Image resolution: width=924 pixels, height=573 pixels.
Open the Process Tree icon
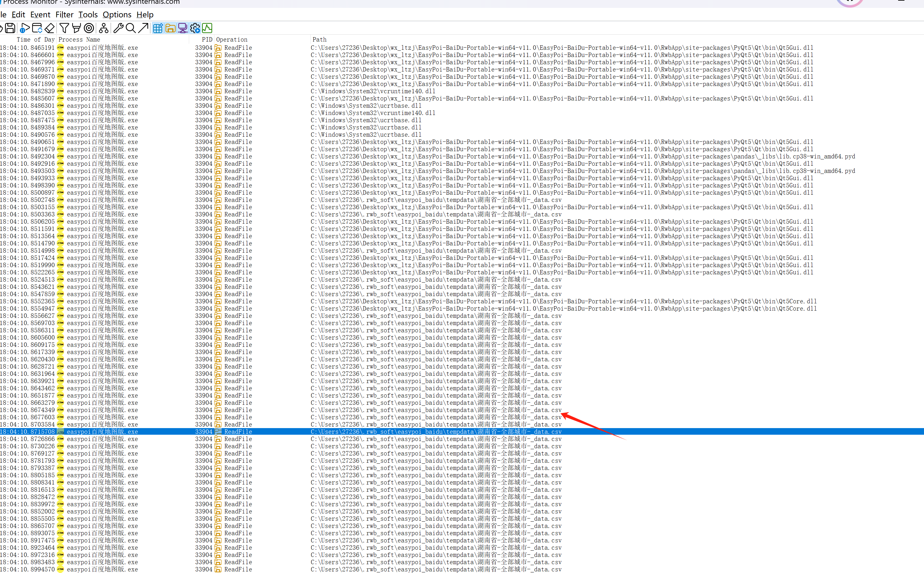103,28
